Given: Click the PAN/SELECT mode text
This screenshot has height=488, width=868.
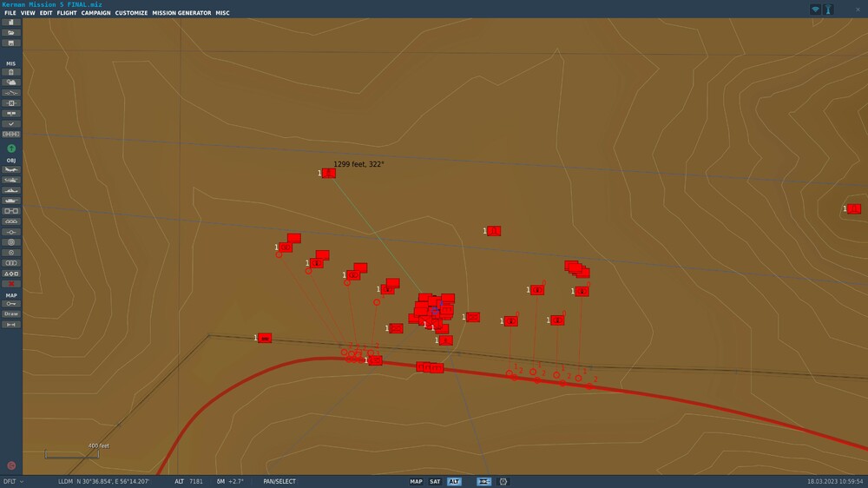Looking at the screenshot, I should tap(279, 482).
